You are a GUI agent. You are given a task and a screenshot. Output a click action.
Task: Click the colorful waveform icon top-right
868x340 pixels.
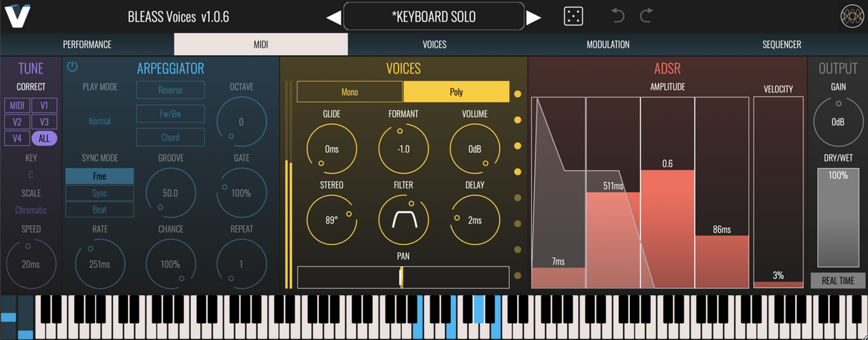coord(852,16)
